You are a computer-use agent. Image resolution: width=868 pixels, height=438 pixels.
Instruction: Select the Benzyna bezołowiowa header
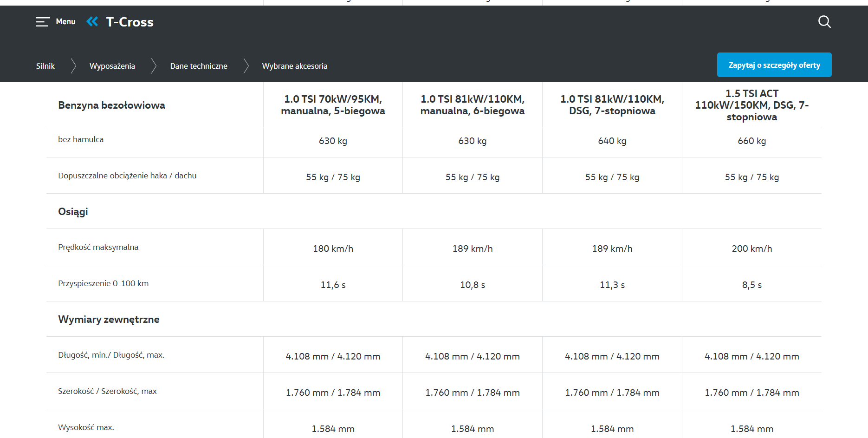(x=111, y=105)
